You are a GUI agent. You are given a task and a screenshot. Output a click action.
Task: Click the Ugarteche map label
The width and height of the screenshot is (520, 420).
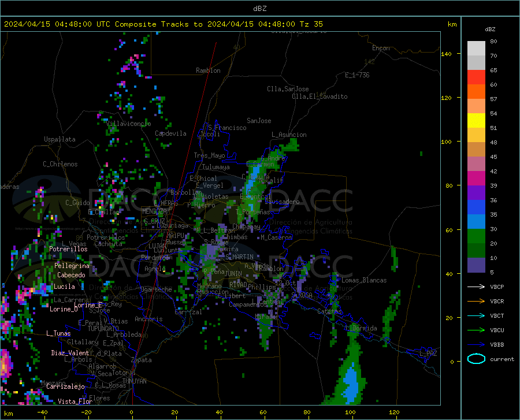[156, 289]
